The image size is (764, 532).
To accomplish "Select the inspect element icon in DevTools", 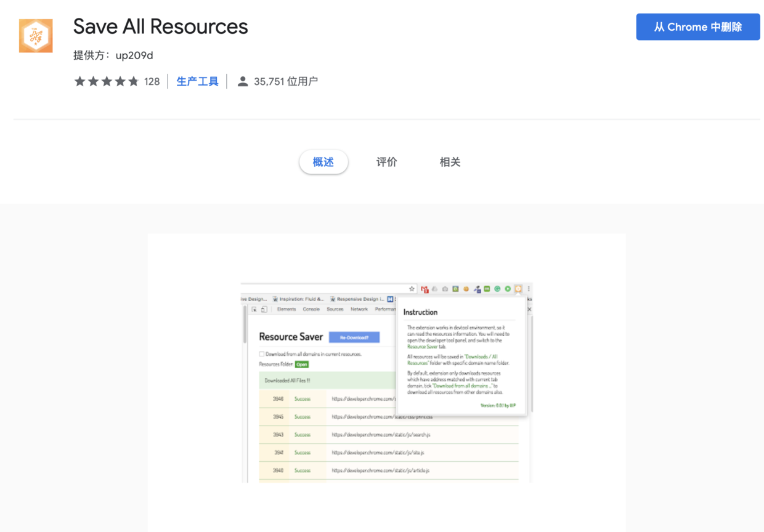I will click(x=254, y=309).
